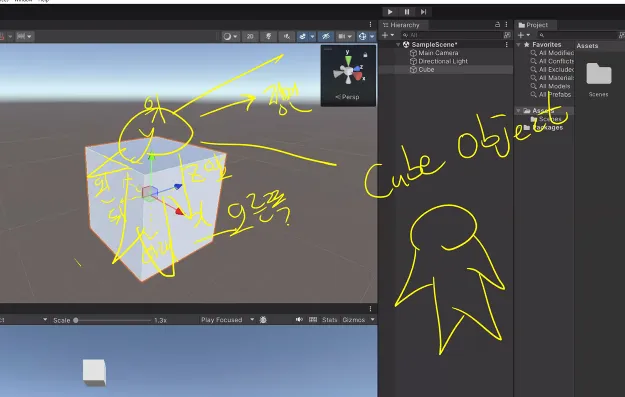
Task: Open the Hierarchy panel options menu
Action: pyautogui.click(x=506, y=25)
